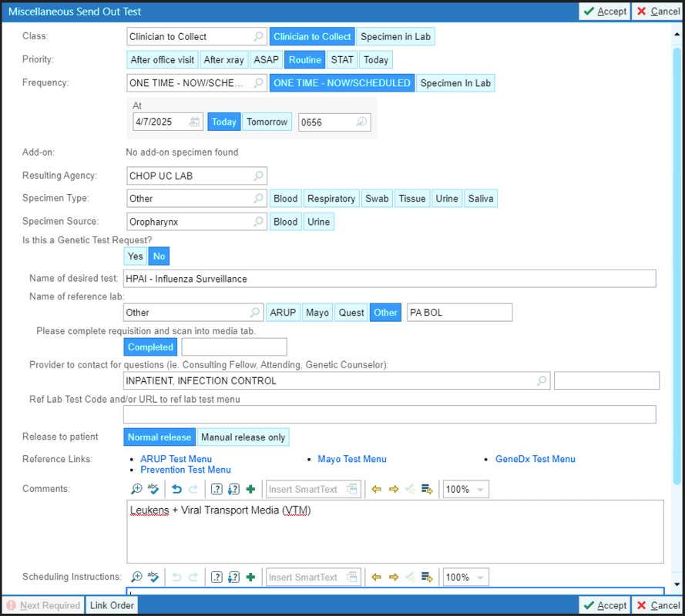Image resolution: width=685 pixels, height=616 pixels.
Task: Click zoom icon in Scheduling Instructions toolbar
Action: click(136, 577)
